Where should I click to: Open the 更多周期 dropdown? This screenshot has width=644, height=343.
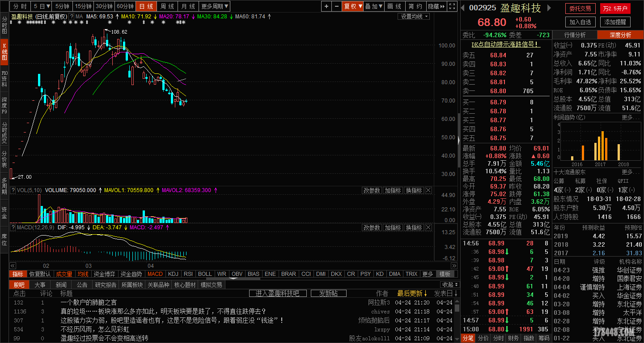coord(214,6)
